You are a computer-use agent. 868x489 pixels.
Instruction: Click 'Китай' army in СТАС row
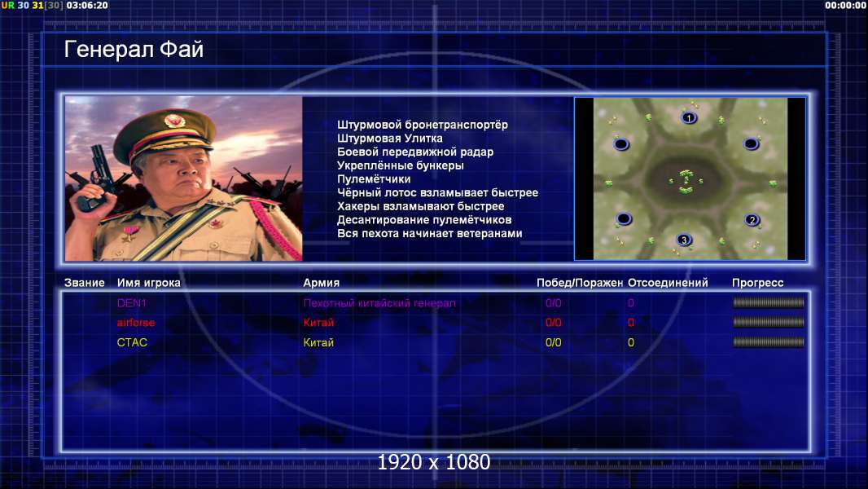(x=318, y=342)
